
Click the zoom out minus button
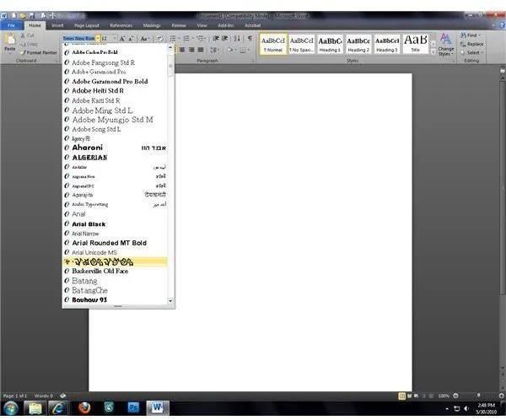point(455,396)
